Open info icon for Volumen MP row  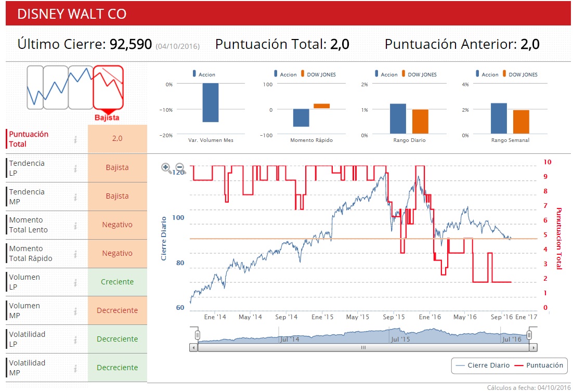click(x=75, y=311)
